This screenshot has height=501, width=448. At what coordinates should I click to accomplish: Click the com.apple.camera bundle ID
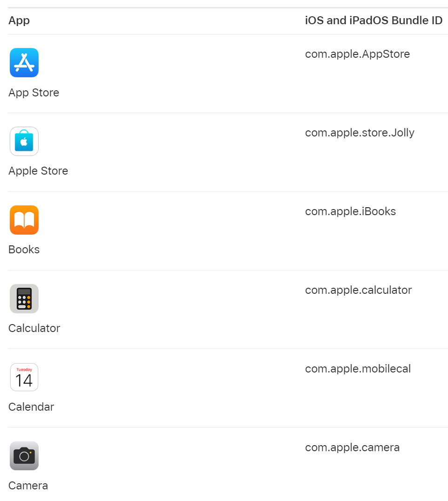(x=352, y=447)
